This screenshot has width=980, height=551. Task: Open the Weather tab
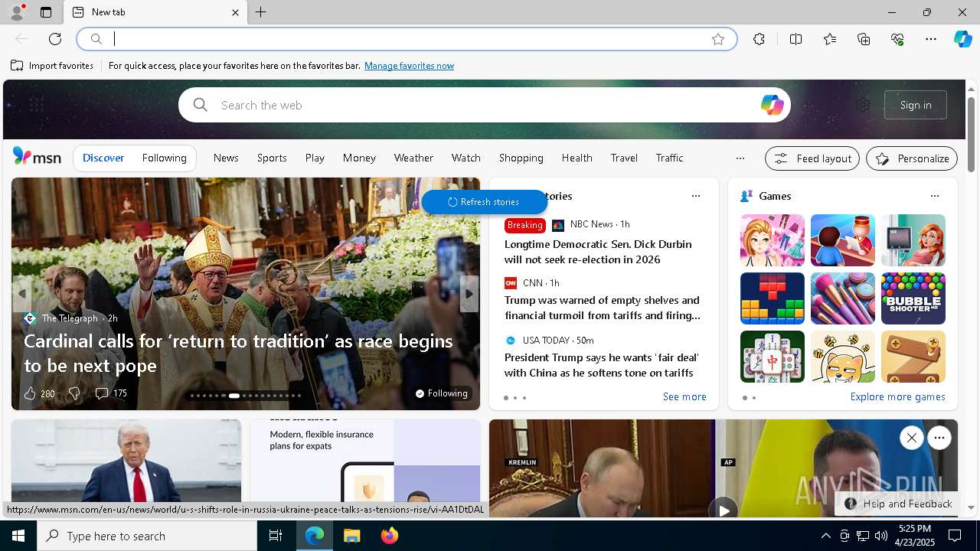413,158
